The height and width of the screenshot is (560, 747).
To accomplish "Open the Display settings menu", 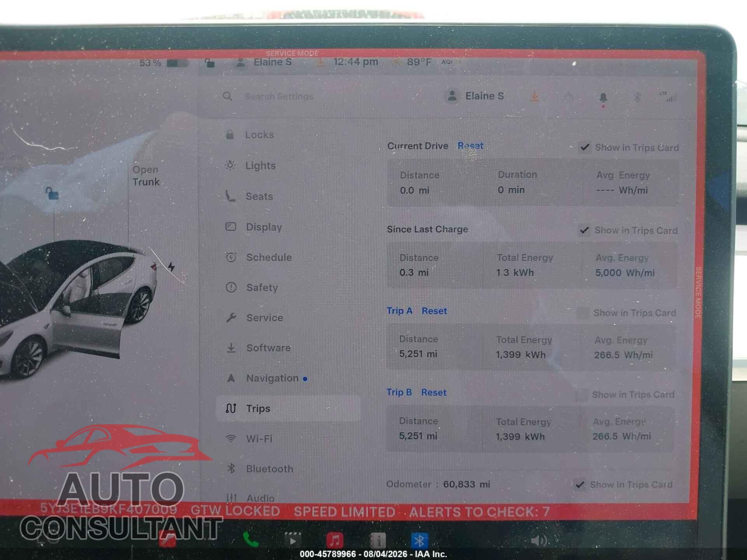I will click(x=254, y=227).
